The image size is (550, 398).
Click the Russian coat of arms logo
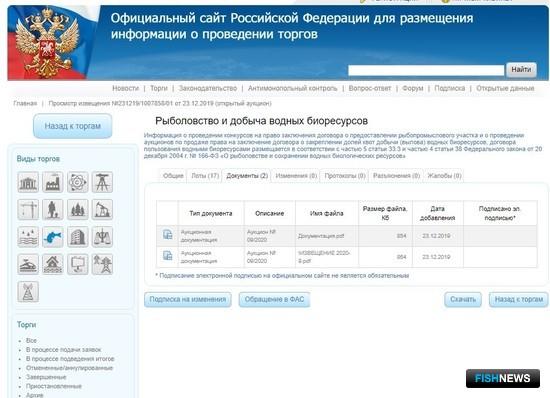46,43
